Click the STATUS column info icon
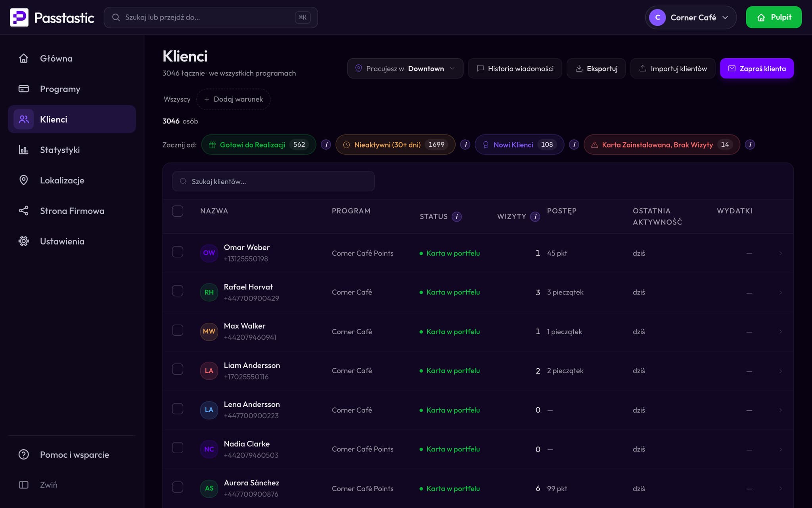The width and height of the screenshot is (812, 508). 457,217
